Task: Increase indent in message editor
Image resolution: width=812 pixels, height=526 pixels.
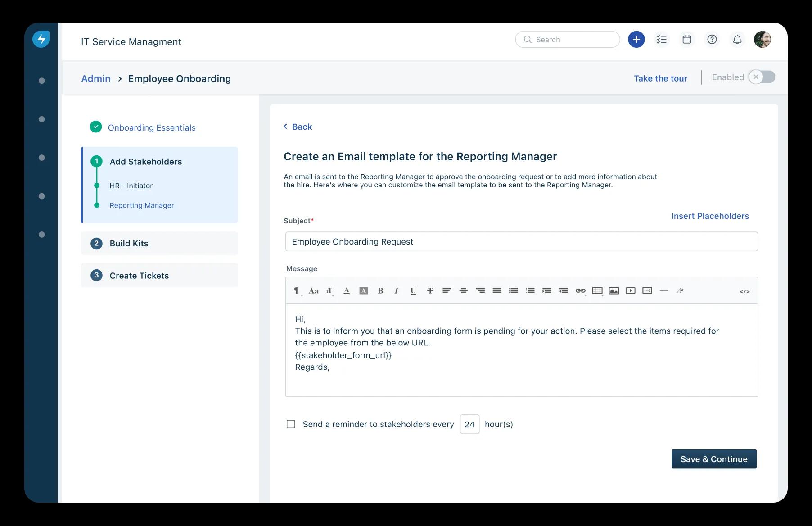Action: (547, 291)
